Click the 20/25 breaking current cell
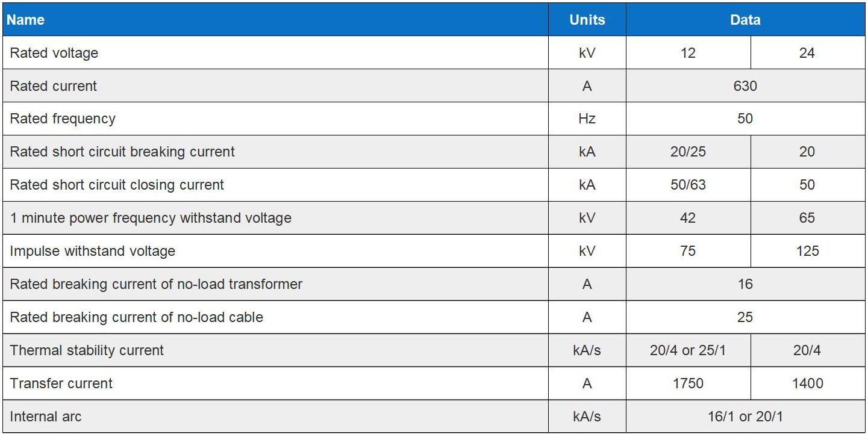 pos(688,152)
